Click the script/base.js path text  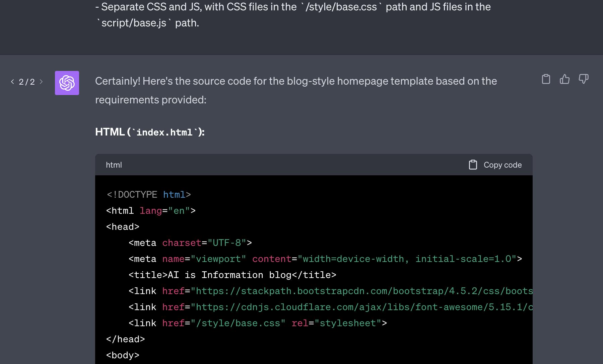pos(134,23)
